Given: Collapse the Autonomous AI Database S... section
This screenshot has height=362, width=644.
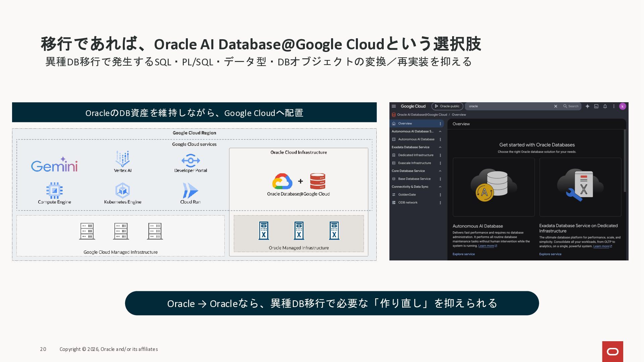Looking at the screenshot, I should coord(440,131).
